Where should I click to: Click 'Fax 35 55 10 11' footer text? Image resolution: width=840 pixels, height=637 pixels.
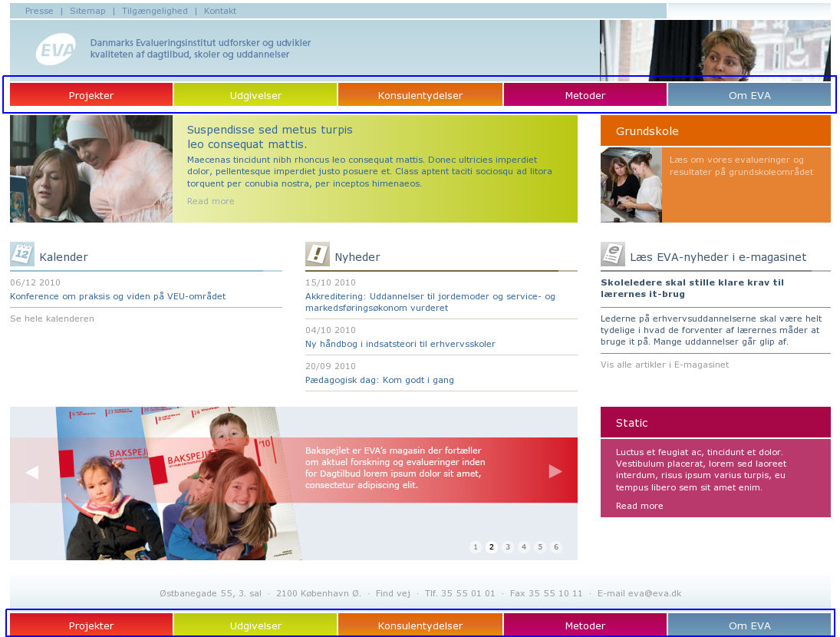click(546, 593)
